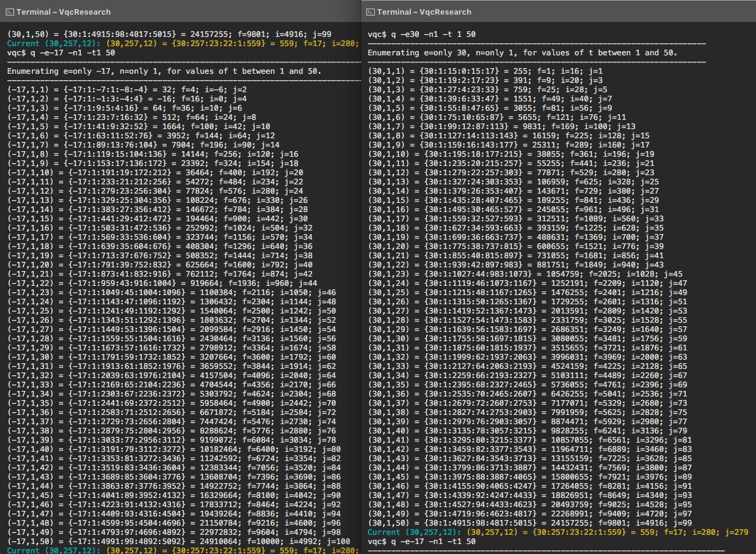Click the (-17,1,30) row showing 3207664

pyautogui.click(x=171, y=357)
